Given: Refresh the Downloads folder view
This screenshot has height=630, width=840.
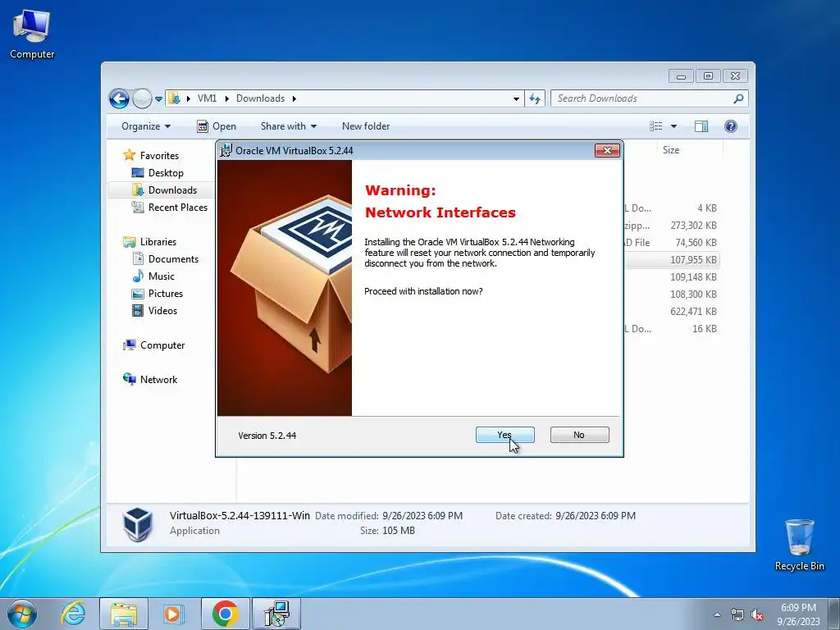Looking at the screenshot, I should click(x=535, y=98).
